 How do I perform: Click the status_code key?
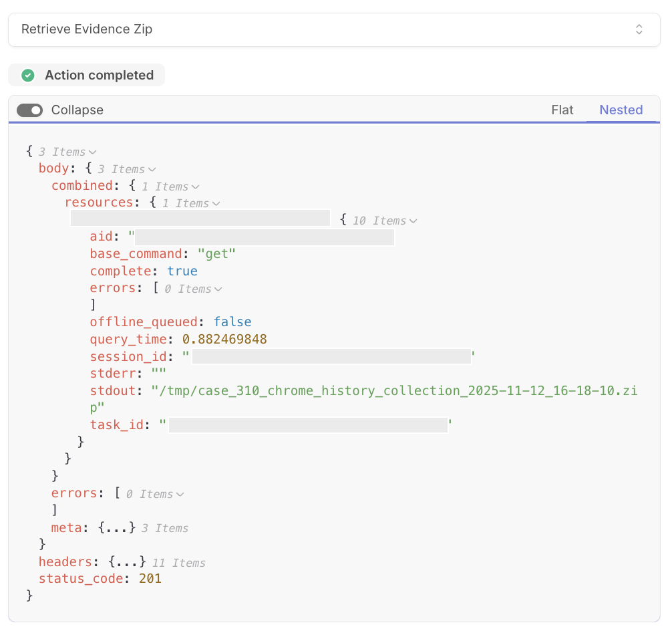[81, 579]
